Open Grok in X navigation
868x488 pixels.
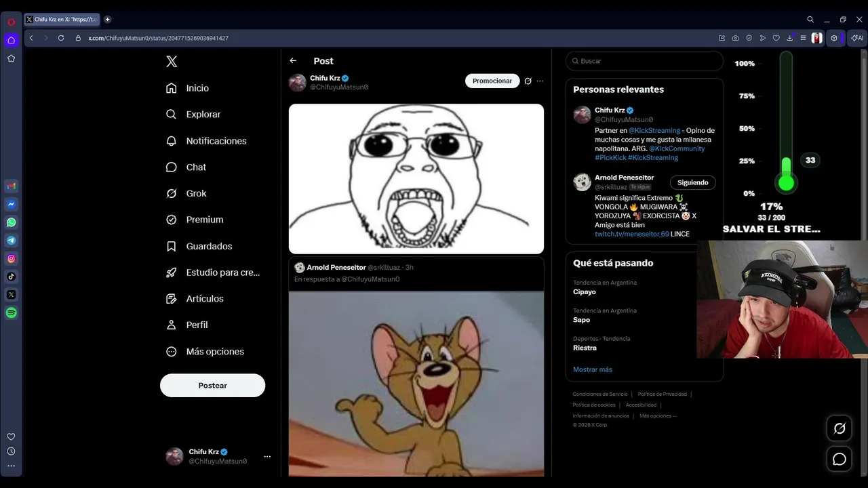[x=186, y=193]
